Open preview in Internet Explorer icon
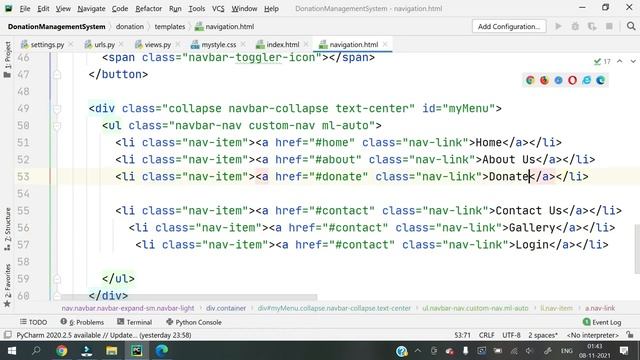 [587, 80]
